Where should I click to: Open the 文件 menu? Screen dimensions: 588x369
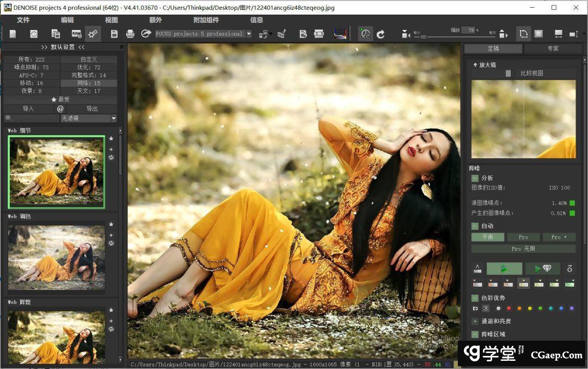coord(23,20)
